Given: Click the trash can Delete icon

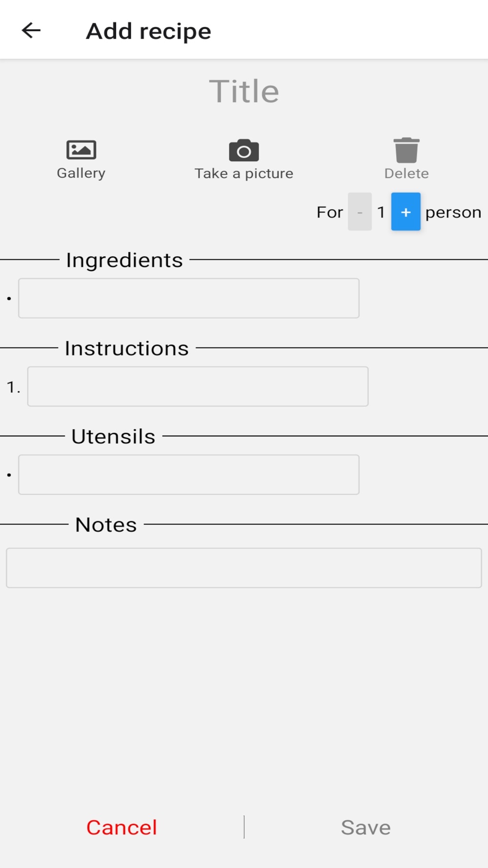Looking at the screenshot, I should (407, 150).
